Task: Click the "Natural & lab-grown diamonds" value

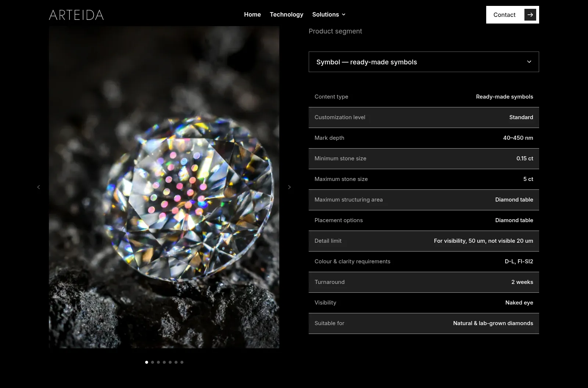Action: (493, 323)
